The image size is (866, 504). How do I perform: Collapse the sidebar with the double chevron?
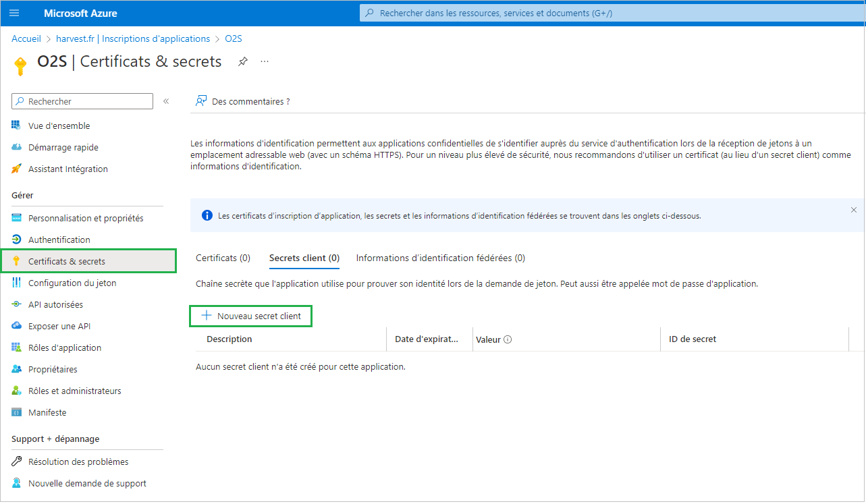coord(166,101)
